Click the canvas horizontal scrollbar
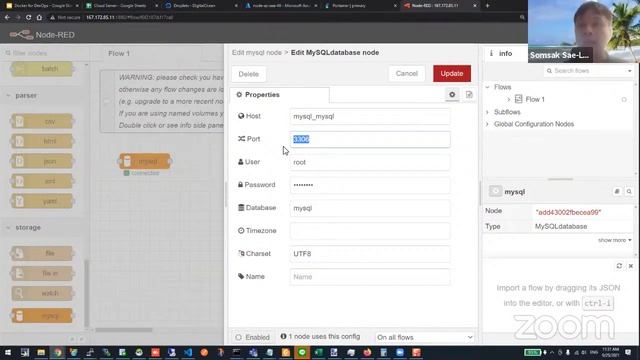Viewport: 640px width, 360px height. click(x=124, y=330)
